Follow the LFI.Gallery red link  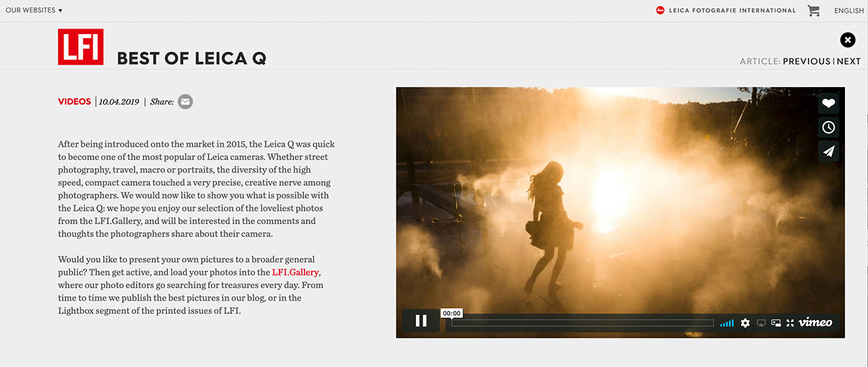(x=296, y=272)
